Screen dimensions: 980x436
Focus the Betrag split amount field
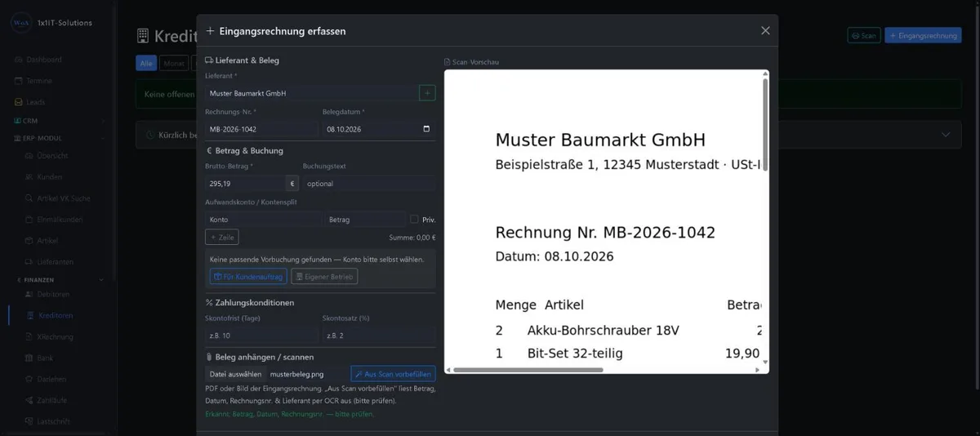click(x=365, y=220)
